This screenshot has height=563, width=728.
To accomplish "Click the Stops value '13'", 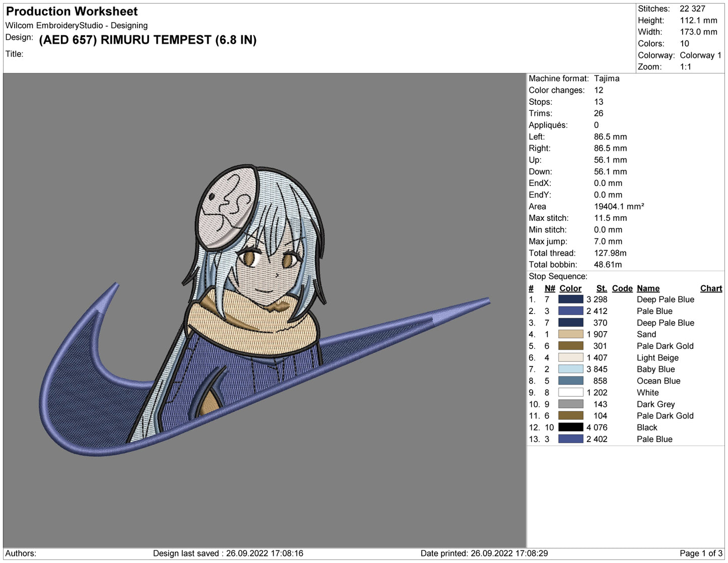I will [599, 101].
